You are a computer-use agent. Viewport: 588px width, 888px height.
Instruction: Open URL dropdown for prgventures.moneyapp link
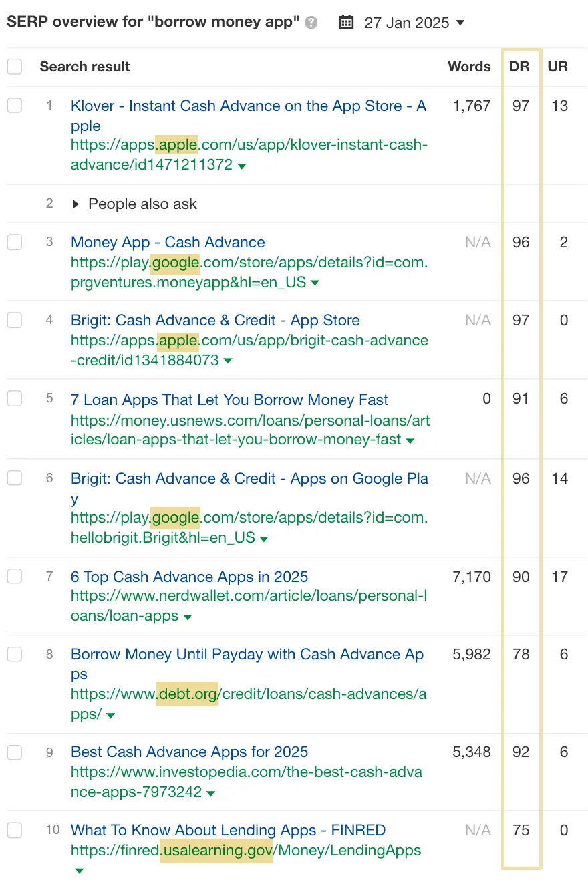pos(315,283)
